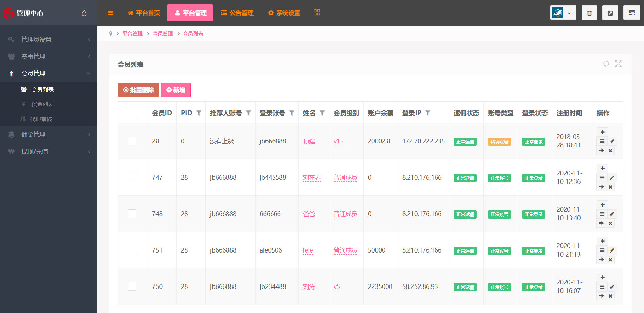This screenshot has width=644, height=313.
Task: Click the level link v12
Action: pos(338,141)
